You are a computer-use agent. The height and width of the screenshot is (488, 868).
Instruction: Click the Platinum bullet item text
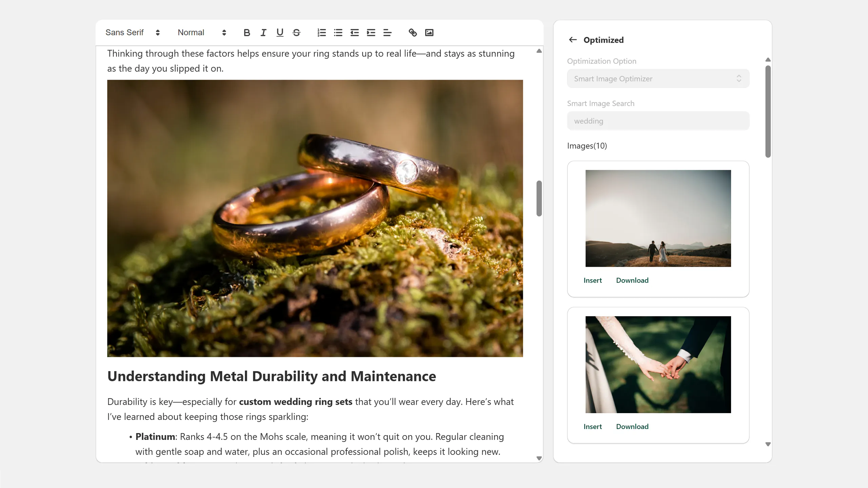click(319, 444)
